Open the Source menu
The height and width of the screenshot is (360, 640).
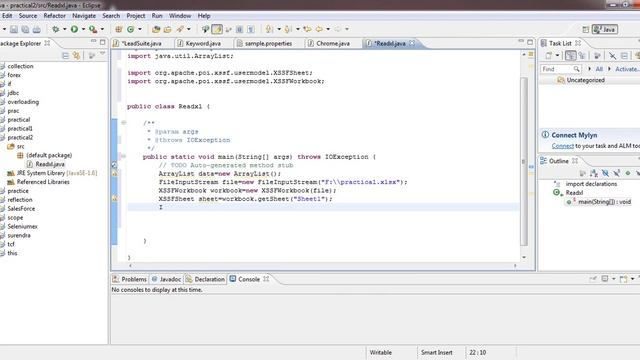point(28,16)
